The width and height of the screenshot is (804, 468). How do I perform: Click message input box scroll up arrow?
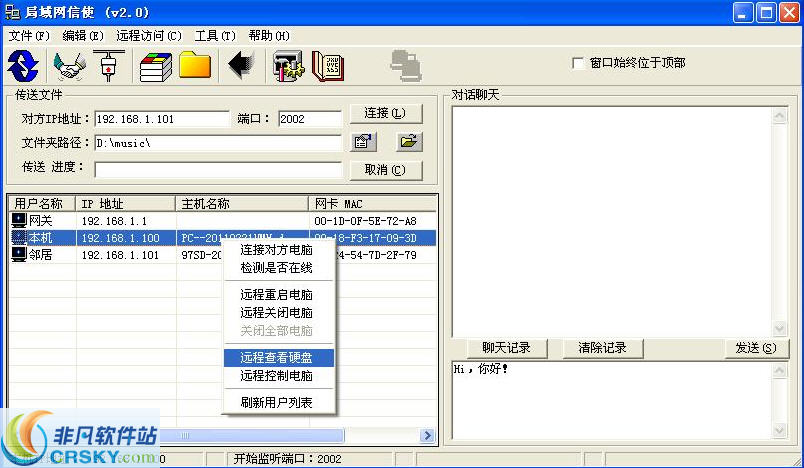tap(779, 370)
